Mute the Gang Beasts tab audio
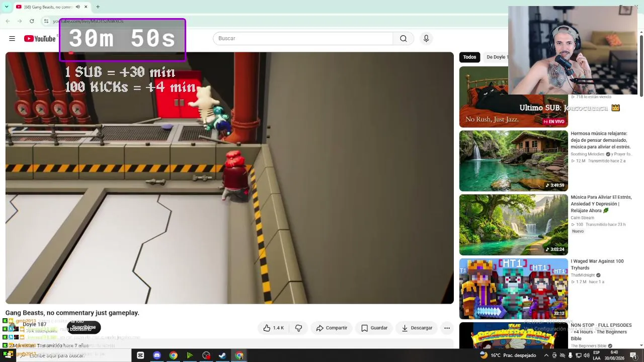 coord(77,7)
